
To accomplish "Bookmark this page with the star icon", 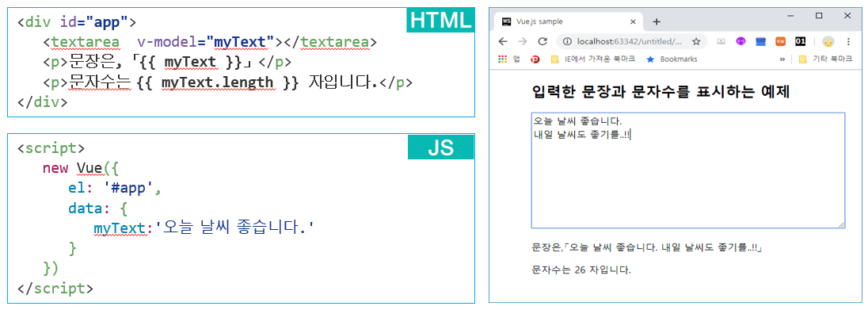I will pos(696,41).
